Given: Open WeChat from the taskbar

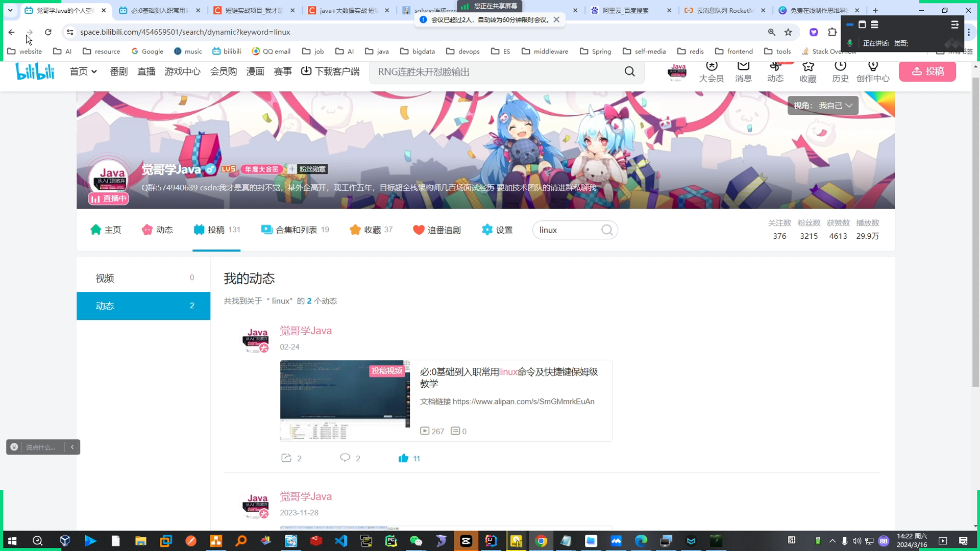Looking at the screenshot, I should [416, 541].
